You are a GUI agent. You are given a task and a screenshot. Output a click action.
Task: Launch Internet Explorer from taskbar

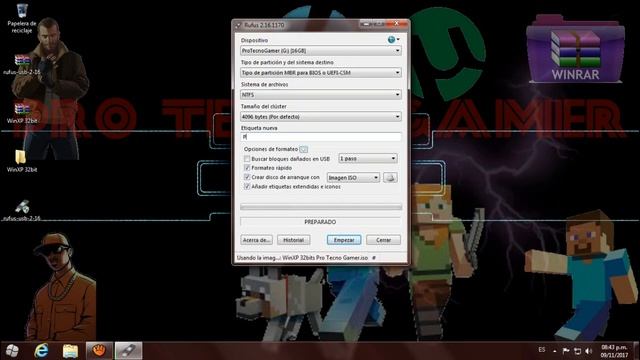click(x=41, y=351)
